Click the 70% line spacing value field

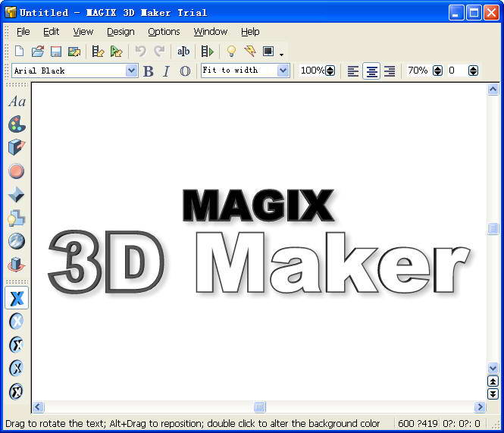(418, 71)
